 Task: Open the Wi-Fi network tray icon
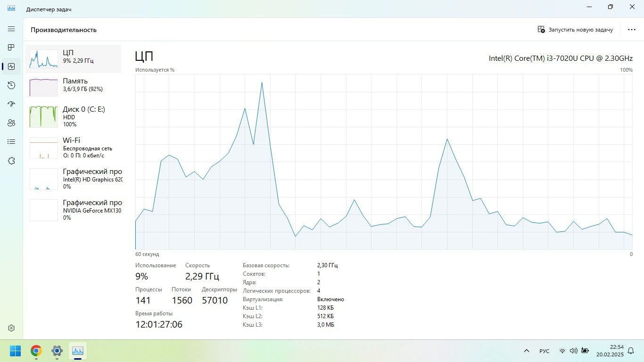pyautogui.click(x=562, y=351)
